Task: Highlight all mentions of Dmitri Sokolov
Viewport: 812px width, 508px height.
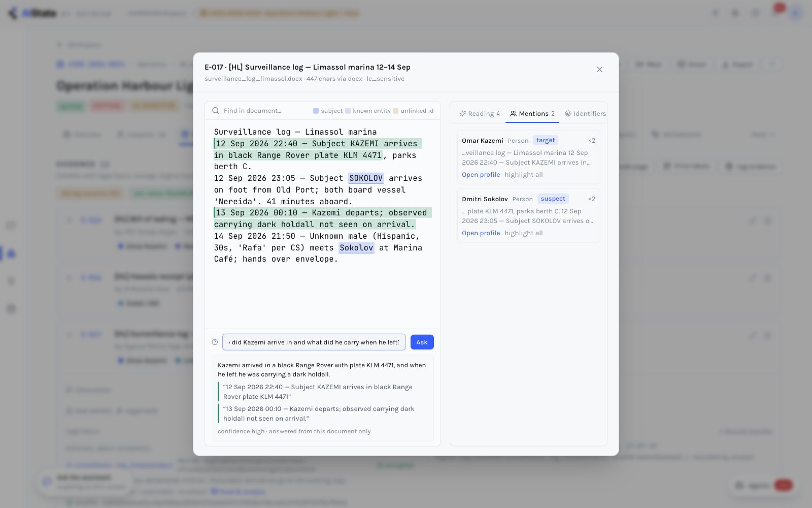Action: coord(524,233)
